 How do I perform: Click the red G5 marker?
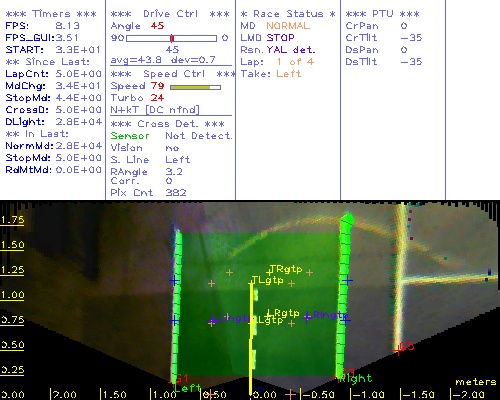406,347
